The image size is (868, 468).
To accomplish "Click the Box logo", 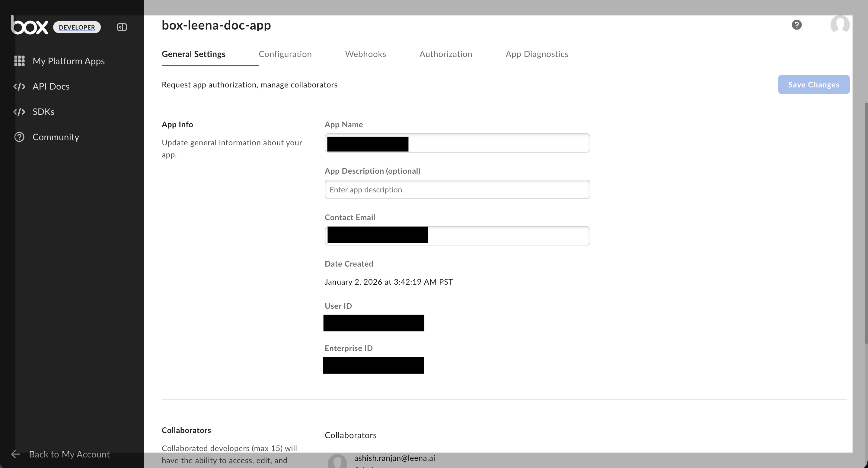I will (30, 26).
